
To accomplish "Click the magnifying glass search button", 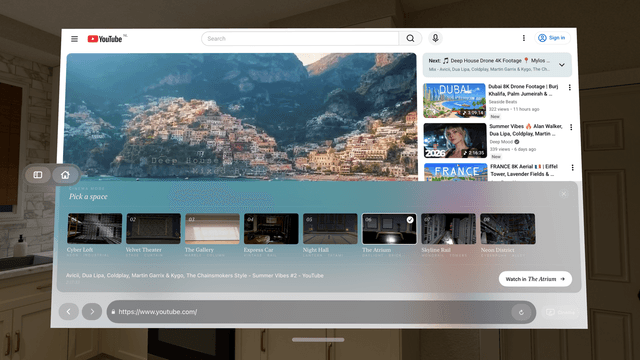I will pyautogui.click(x=410, y=38).
